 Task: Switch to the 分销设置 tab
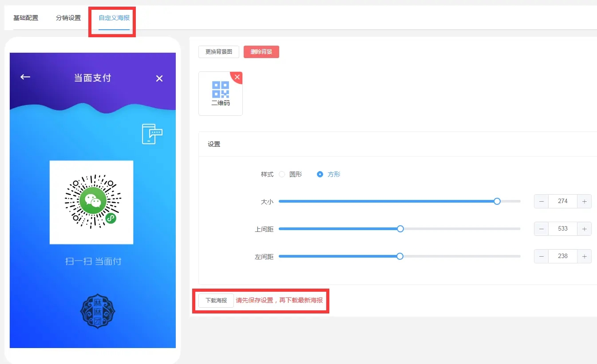pos(68,18)
